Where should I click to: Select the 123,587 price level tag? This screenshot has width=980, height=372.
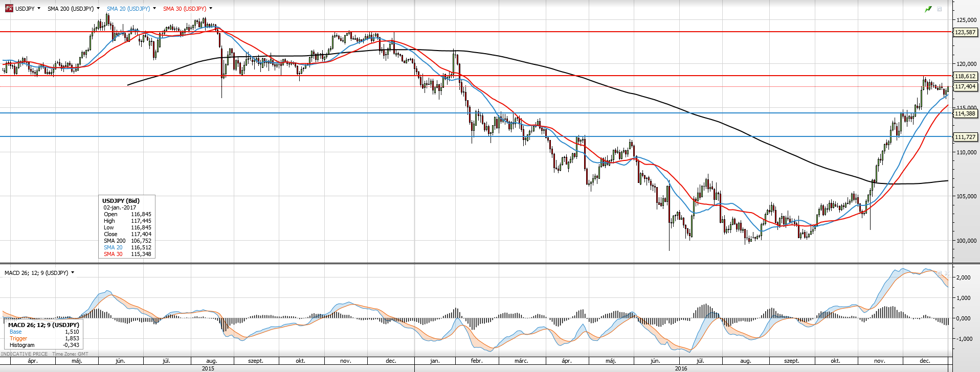coord(966,32)
